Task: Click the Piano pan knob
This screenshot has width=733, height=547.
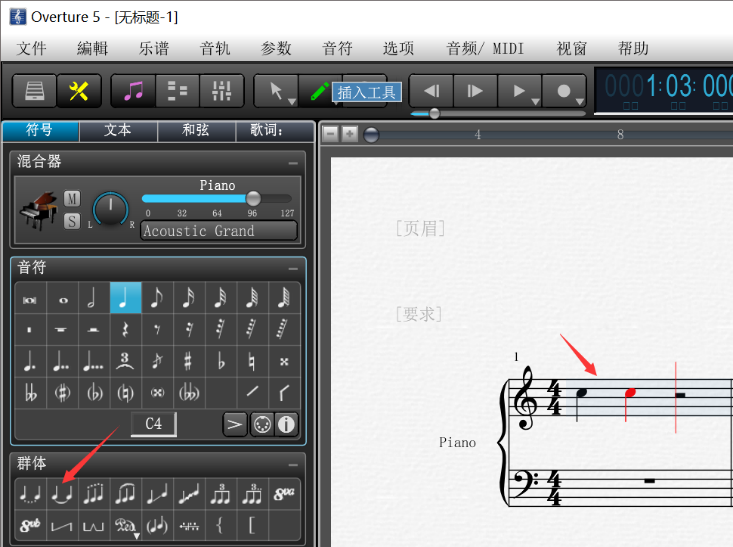Action: coord(110,209)
